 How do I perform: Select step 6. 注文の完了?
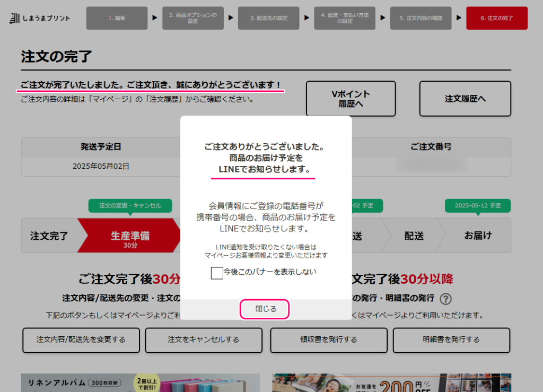tap(497, 18)
